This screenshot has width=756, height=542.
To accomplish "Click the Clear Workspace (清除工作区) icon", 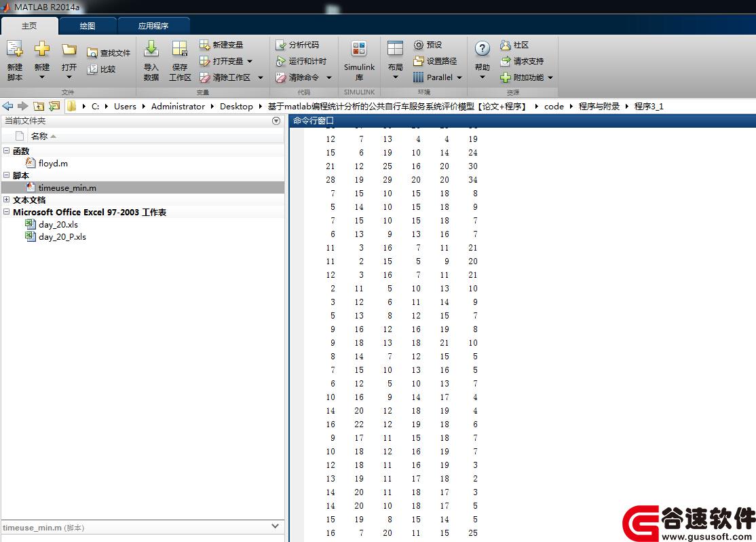I will (204, 77).
